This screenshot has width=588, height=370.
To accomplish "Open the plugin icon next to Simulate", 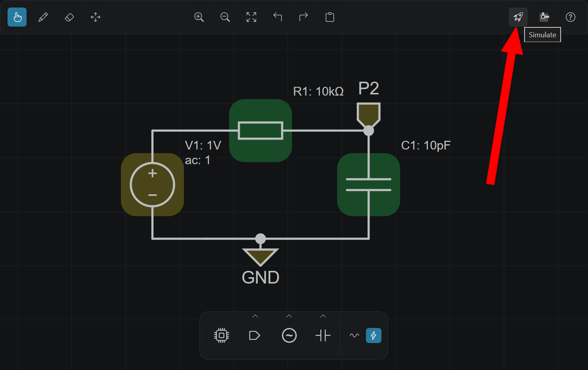I will click(544, 17).
